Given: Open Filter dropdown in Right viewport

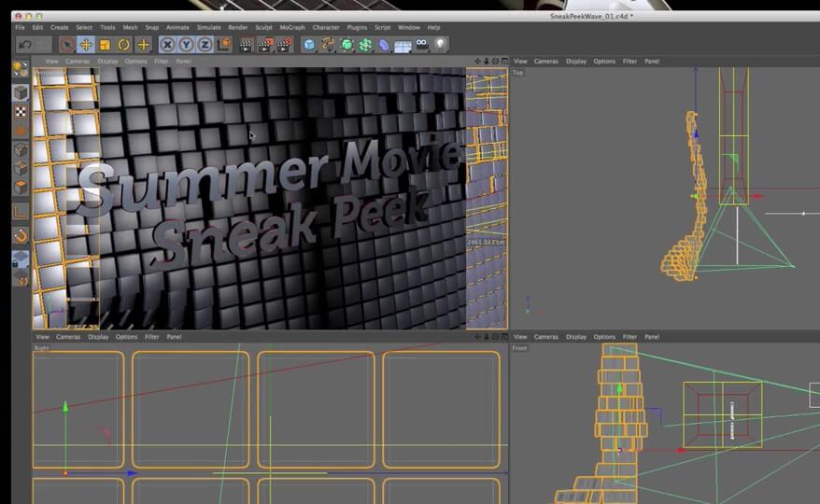Looking at the screenshot, I should pyautogui.click(x=151, y=337).
